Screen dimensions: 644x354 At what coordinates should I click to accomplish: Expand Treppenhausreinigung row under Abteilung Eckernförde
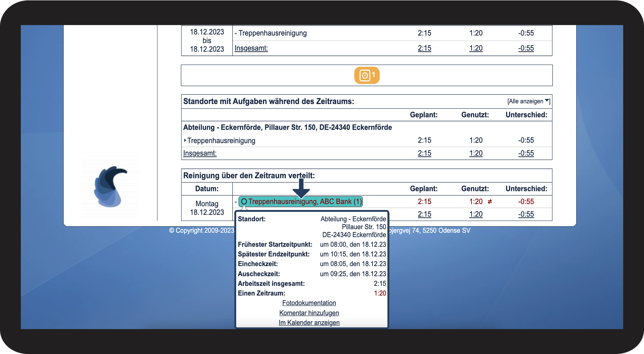tap(185, 140)
